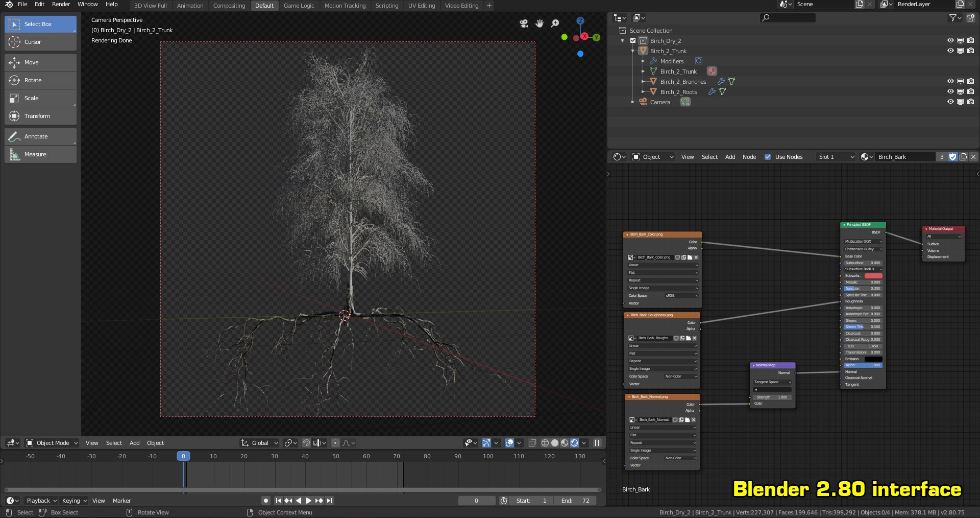The height and width of the screenshot is (518, 980).
Task: Toggle proportional editing button
Action: (335, 443)
